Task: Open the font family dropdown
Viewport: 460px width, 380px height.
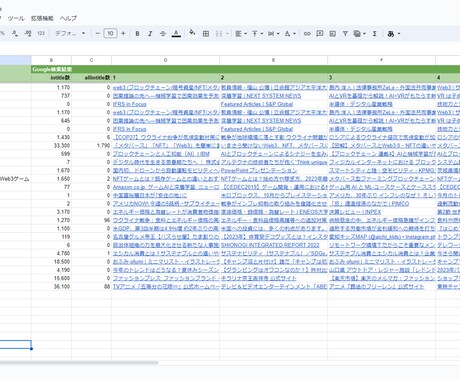Action: (x=70, y=34)
